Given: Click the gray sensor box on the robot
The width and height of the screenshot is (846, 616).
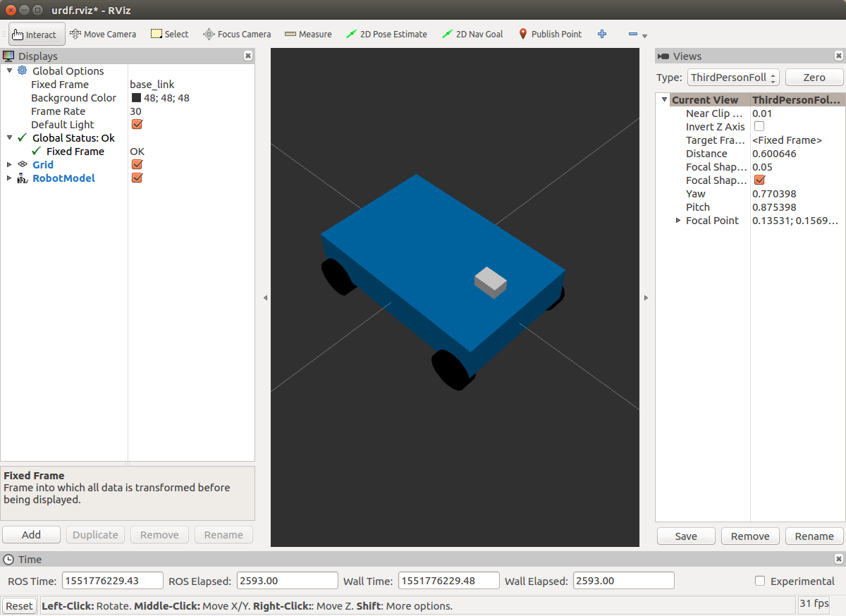Looking at the screenshot, I should coord(491,282).
